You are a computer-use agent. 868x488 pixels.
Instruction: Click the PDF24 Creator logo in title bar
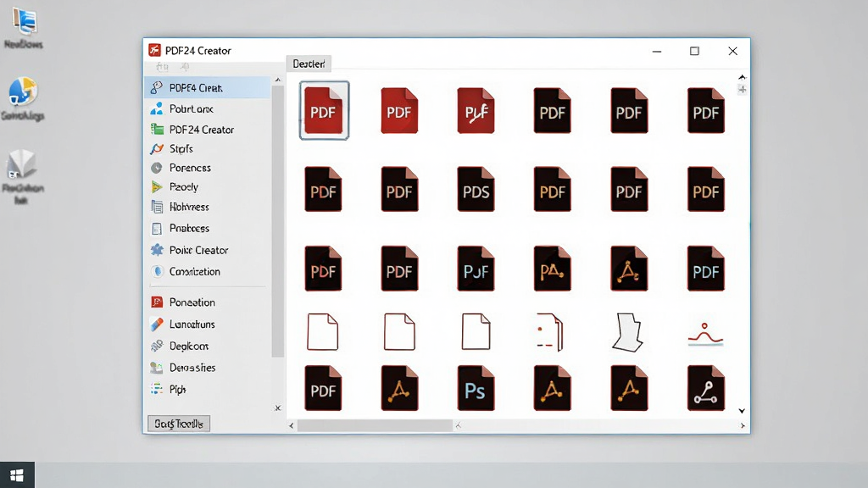154,50
